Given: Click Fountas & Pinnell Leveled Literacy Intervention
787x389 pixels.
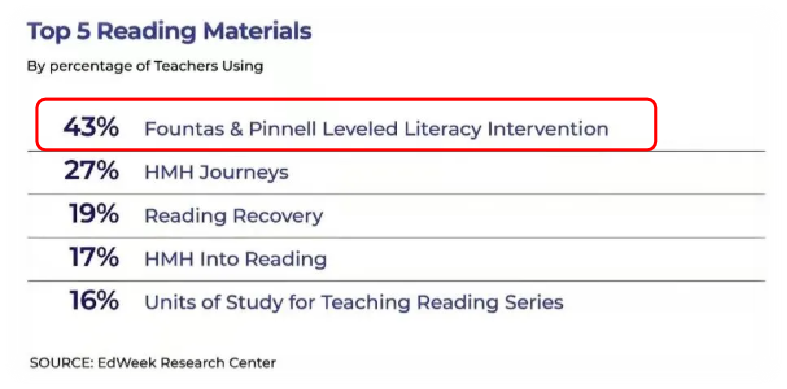Looking at the screenshot, I should (x=376, y=129).
